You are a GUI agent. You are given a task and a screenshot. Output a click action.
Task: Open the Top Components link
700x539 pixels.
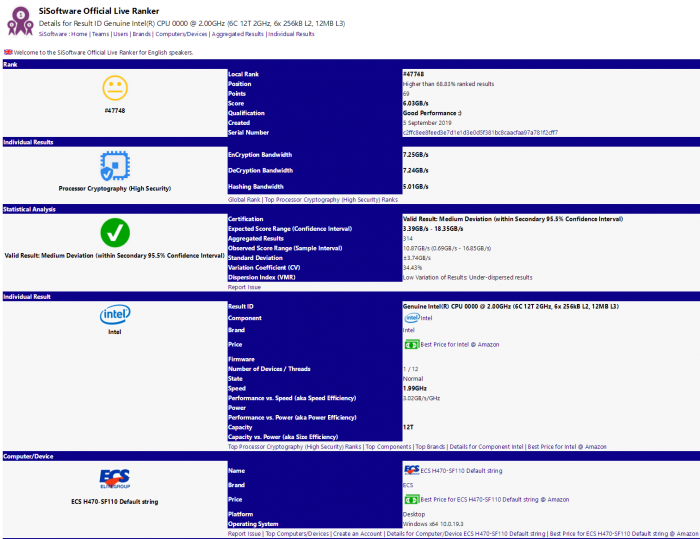tap(388, 446)
